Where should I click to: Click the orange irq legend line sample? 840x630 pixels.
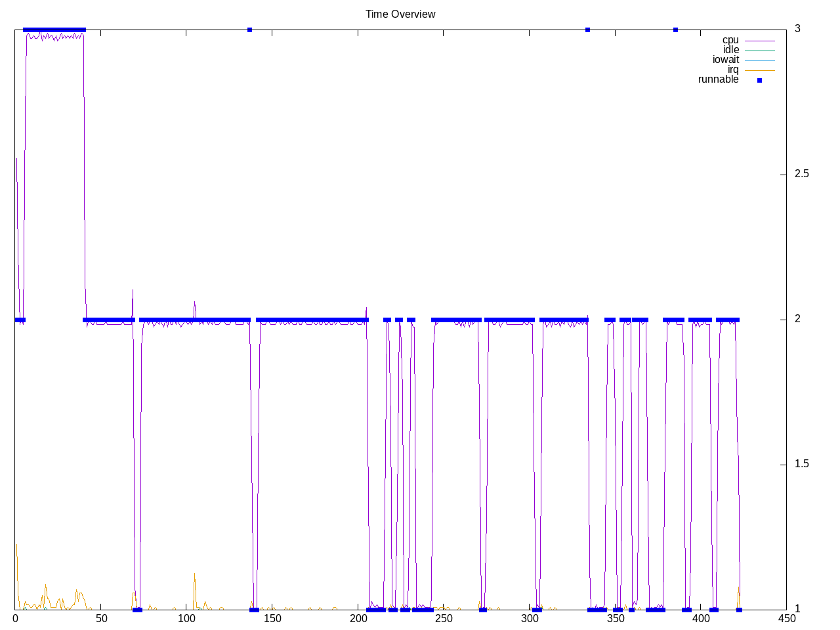(x=759, y=70)
